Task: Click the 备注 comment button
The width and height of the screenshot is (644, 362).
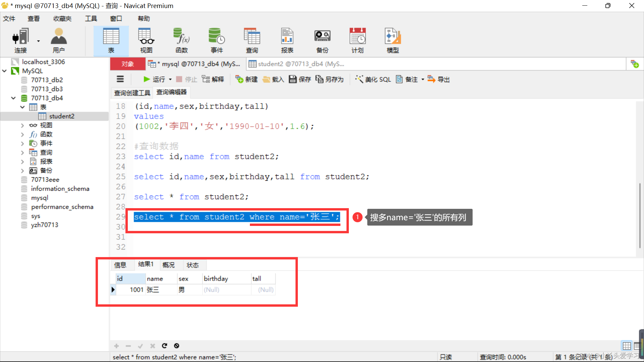Action: tap(407, 79)
